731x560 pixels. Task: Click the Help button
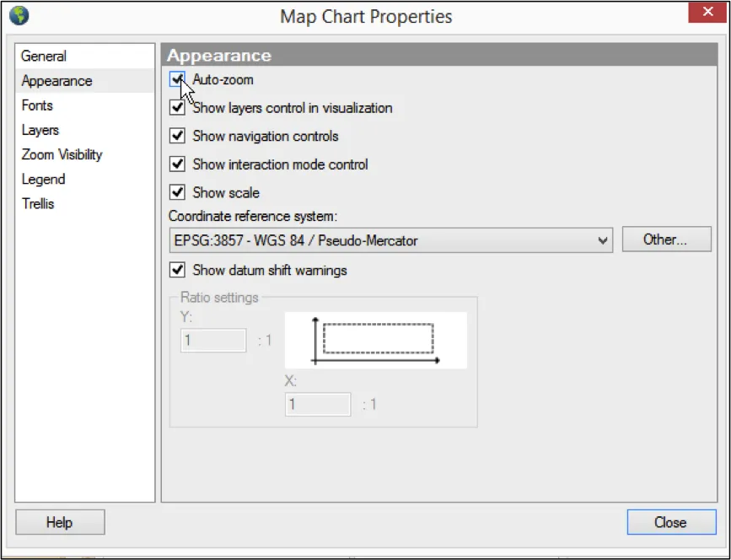point(60,522)
